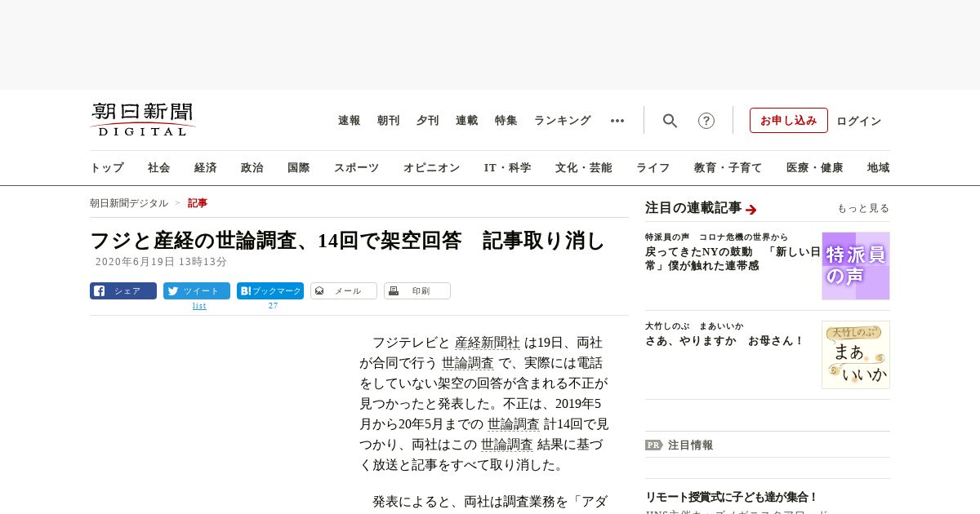Go to the スポーツ section tab
Screen dimensions: 980x514
357,168
